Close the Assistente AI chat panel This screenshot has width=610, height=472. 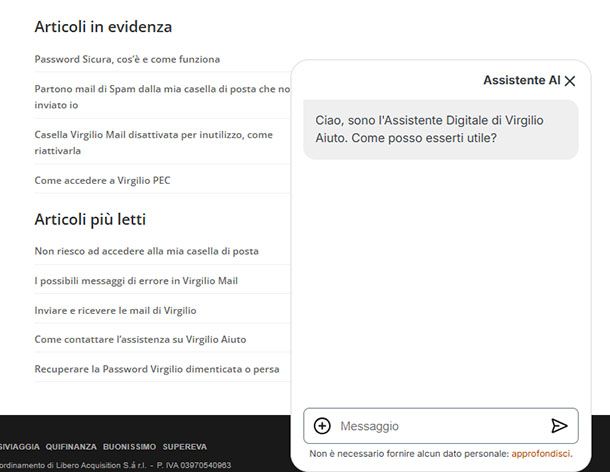click(570, 81)
